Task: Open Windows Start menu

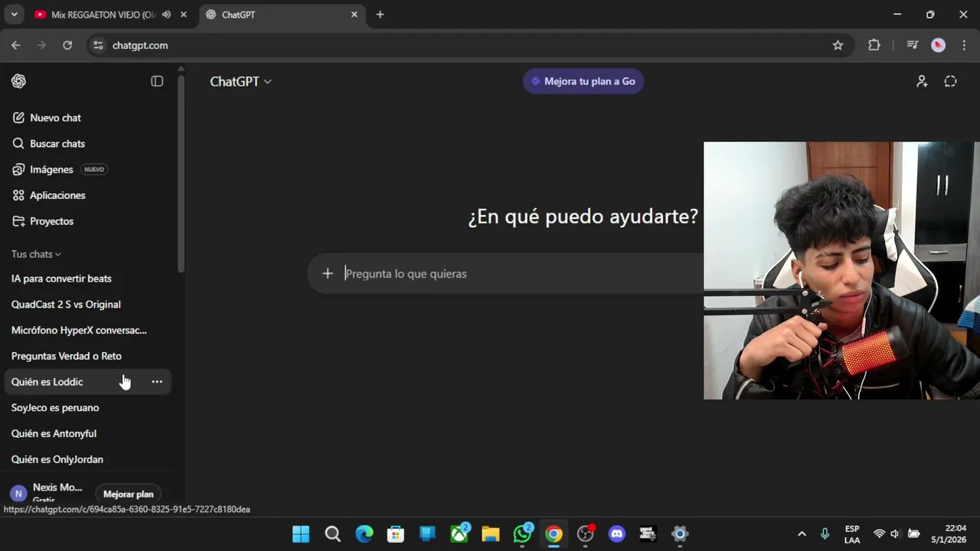Action: click(301, 534)
